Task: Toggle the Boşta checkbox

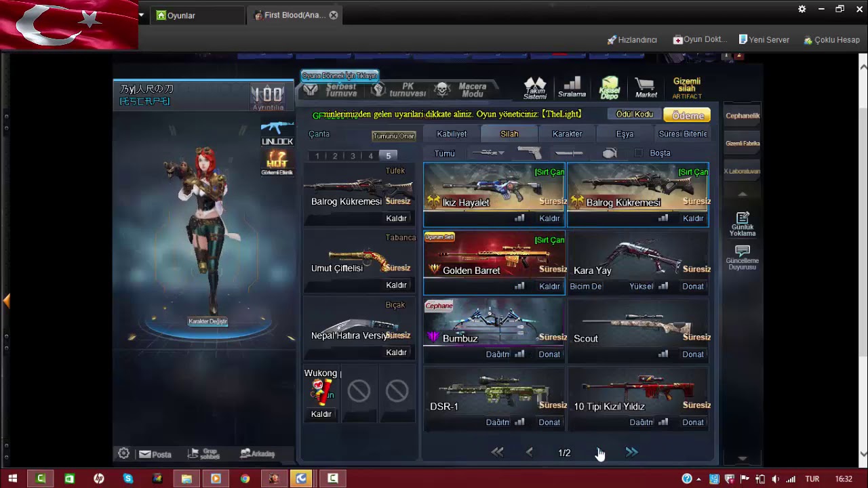Action: tap(638, 153)
